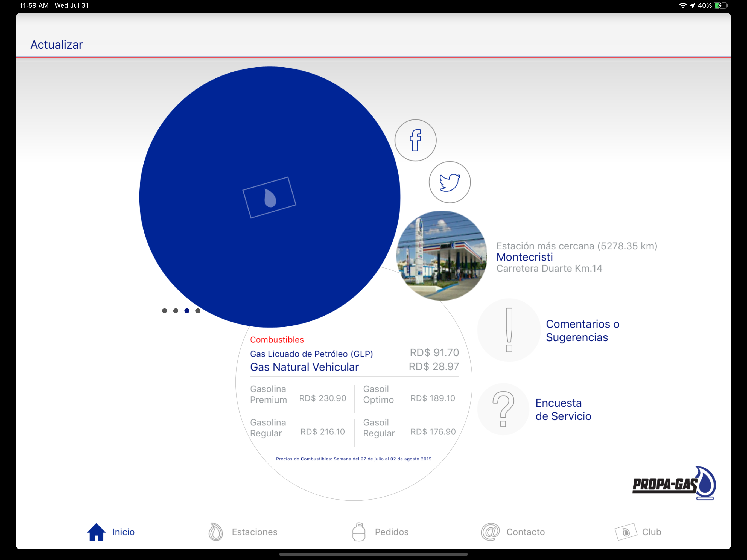
Task: Tap the RD$ 230.90 price
Action: tap(323, 398)
